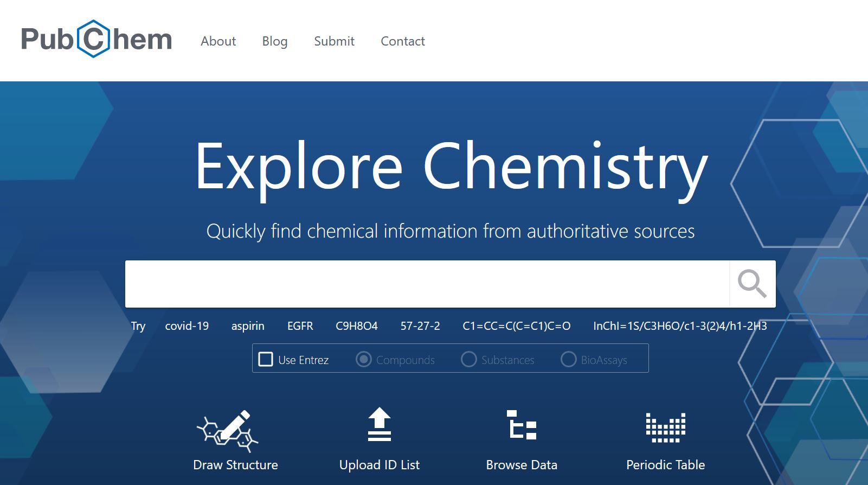The image size is (868, 485).
Task: Click the Draw Structure label
Action: (235, 465)
